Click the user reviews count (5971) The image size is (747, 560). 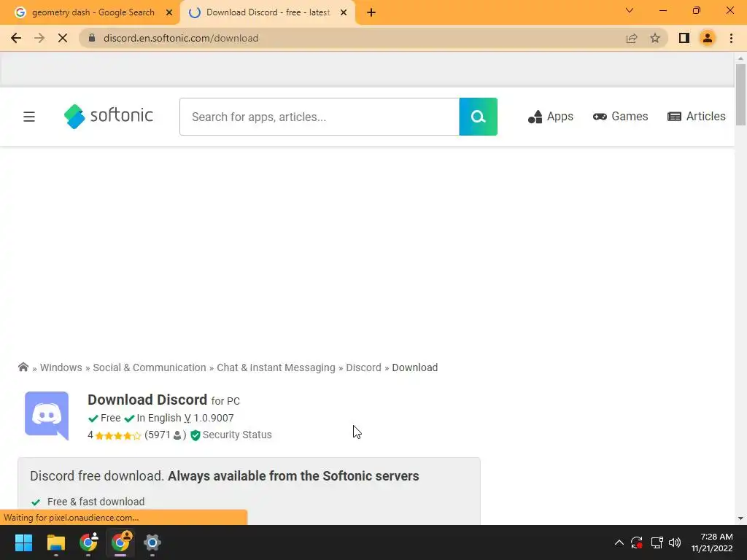pyautogui.click(x=165, y=435)
